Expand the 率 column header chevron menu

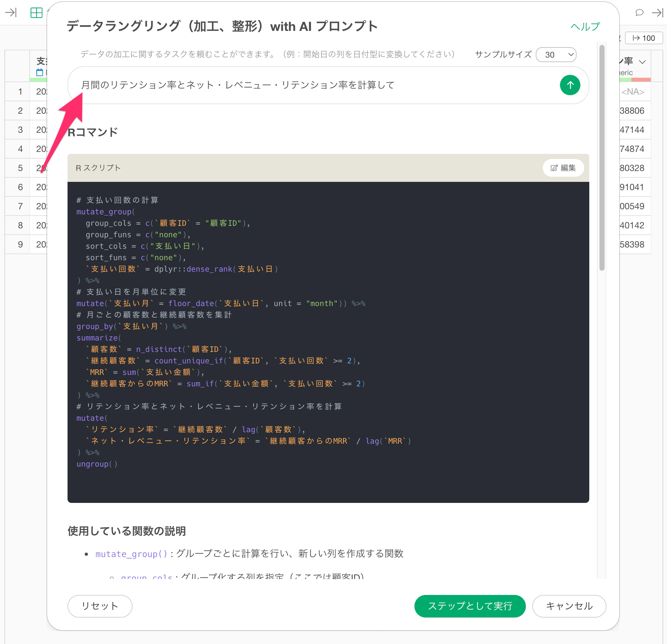(x=642, y=62)
